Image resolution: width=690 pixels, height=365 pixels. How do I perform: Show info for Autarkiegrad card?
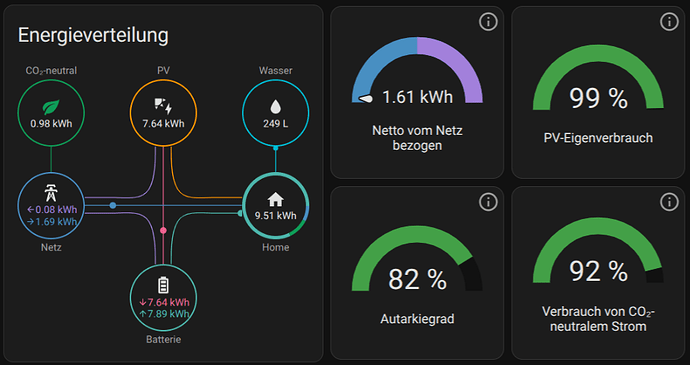pos(488,202)
